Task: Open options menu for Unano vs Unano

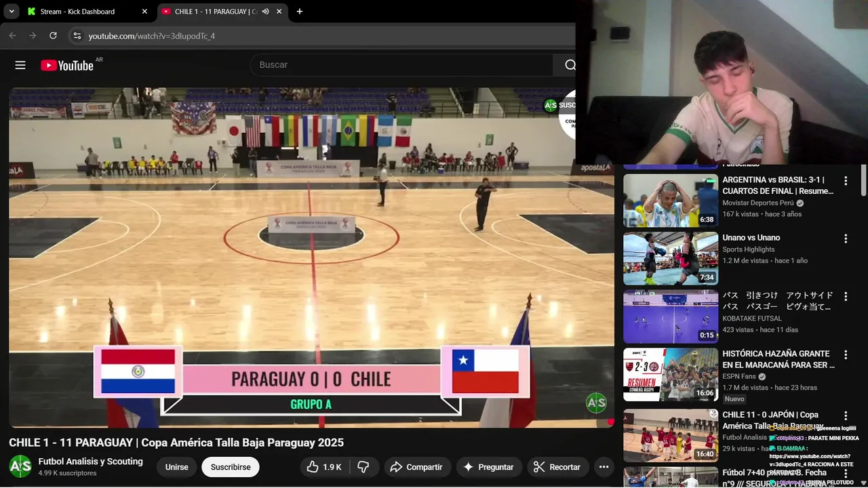Action: 846,239
